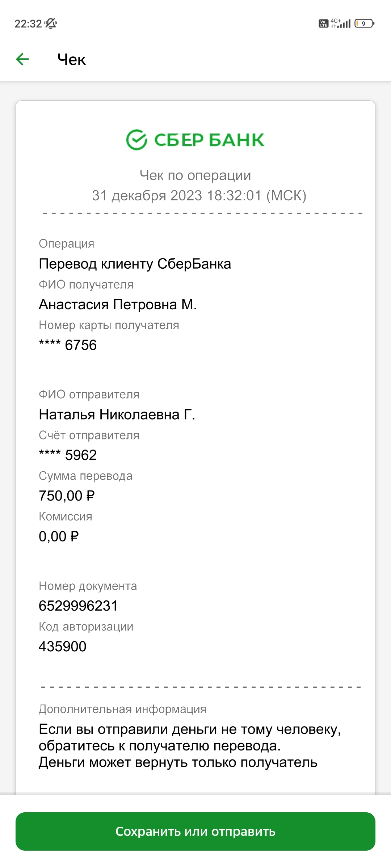The image size is (391, 868).
Task: Tap the battery indicator in status bar
Action: [364, 24]
